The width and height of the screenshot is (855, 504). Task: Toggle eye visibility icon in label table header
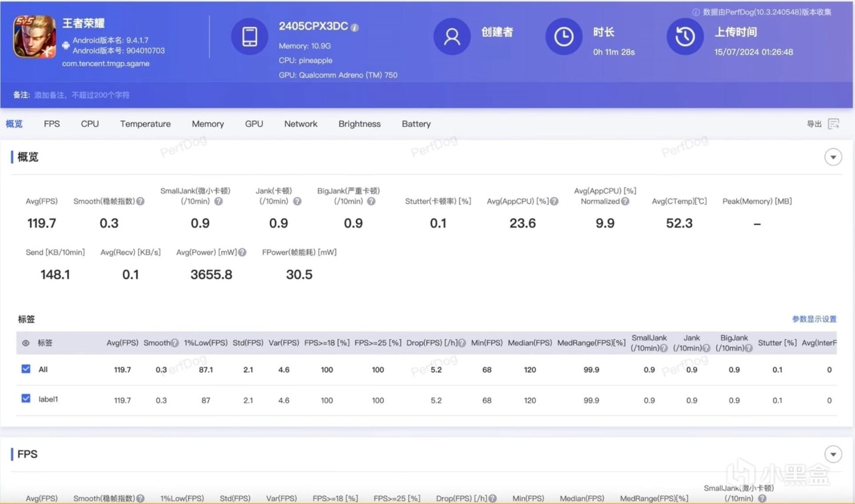[x=26, y=343]
